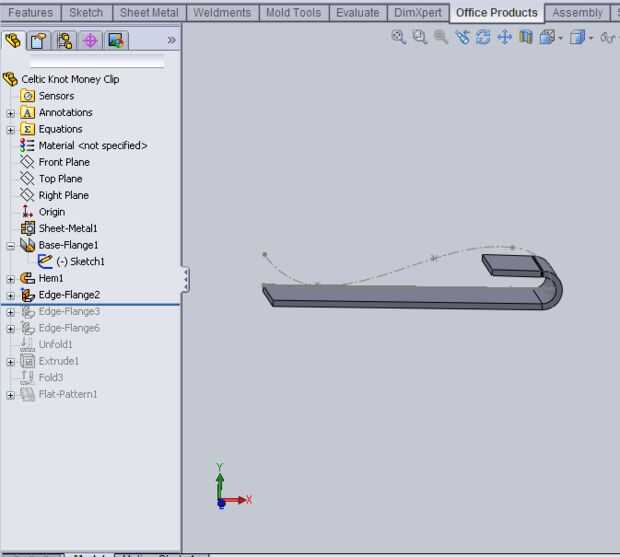
Task: Expand the Equations node
Action: click(x=11, y=130)
